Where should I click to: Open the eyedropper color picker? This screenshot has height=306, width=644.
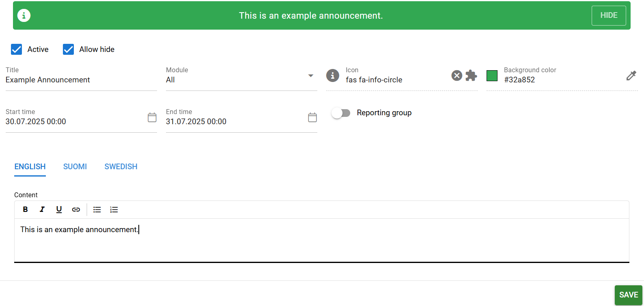click(631, 75)
